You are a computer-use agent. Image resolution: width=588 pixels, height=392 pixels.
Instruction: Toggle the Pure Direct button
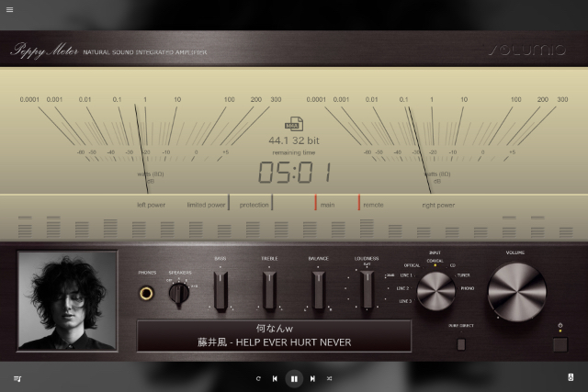pos(461,344)
